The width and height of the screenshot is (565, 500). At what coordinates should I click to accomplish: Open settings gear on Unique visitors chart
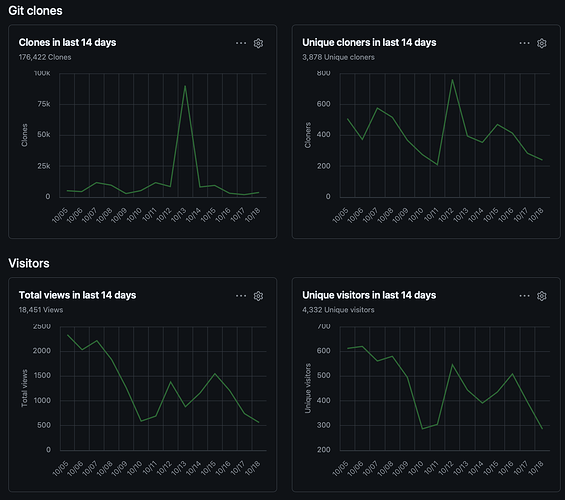(x=542, y=296)
